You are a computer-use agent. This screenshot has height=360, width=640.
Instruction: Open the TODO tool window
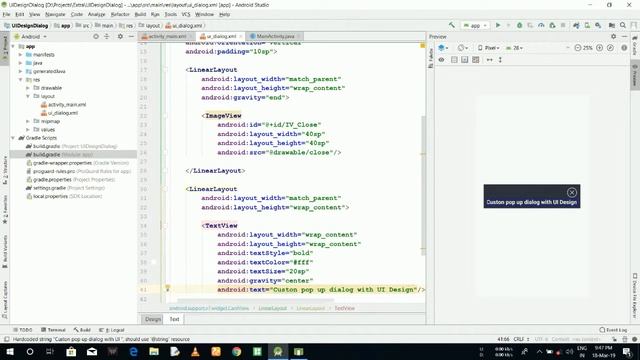[22, 330]
